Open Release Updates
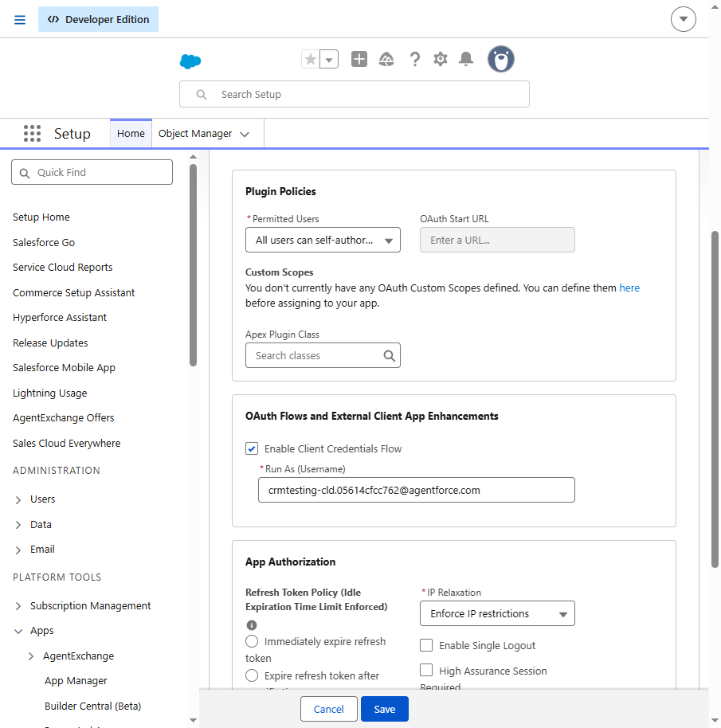Image resolution: width=721 pixels, height=728 pixels. point(50,343)
